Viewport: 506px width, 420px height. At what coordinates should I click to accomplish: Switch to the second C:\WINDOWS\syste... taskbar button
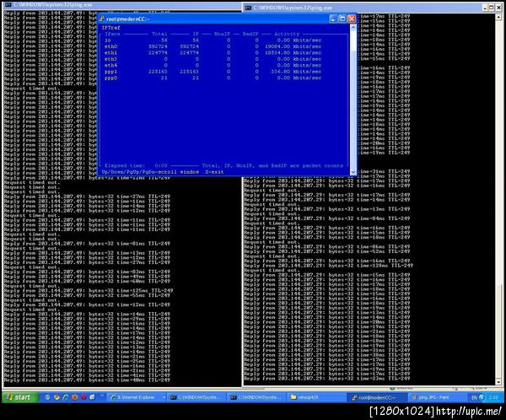click(x=256, y=397)
